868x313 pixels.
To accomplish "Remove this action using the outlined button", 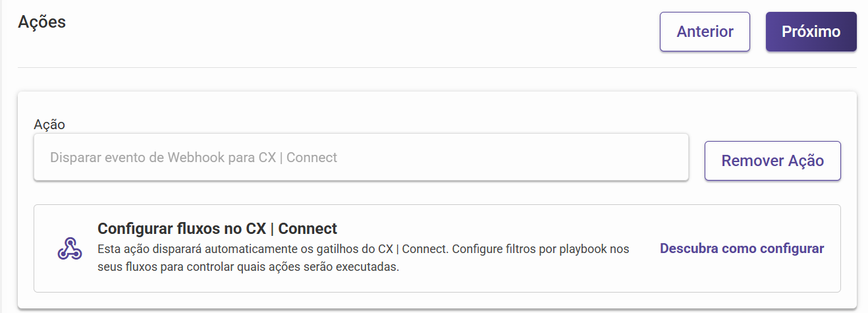I will 773,161.
